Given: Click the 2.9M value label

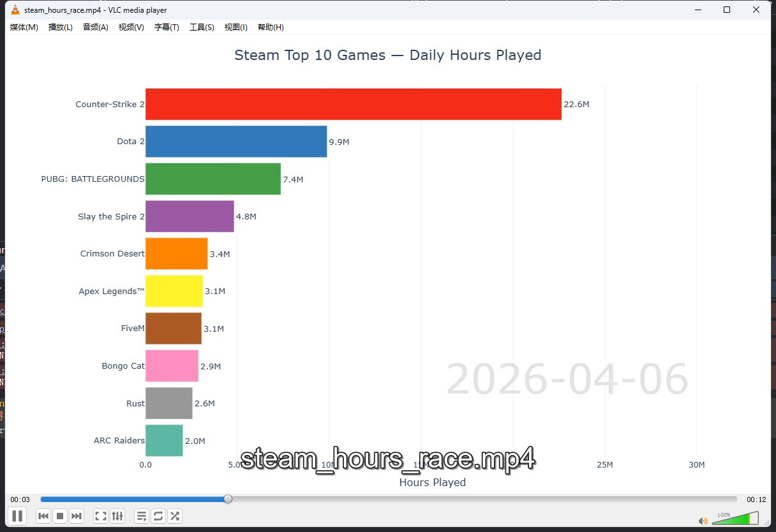Looking at the screenshot, I should (x=211, y=366).
